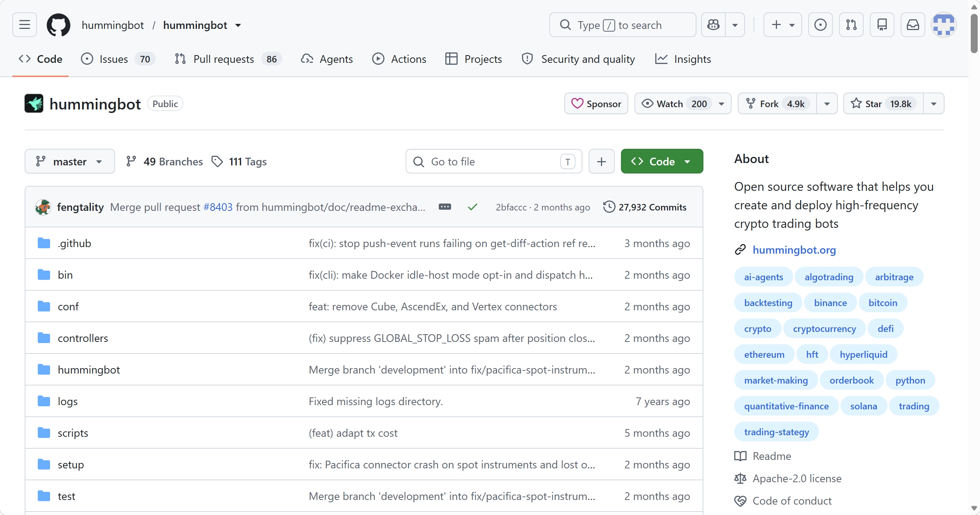
Task: Expand commit message details ellipsis
Action: coord(445,207)
